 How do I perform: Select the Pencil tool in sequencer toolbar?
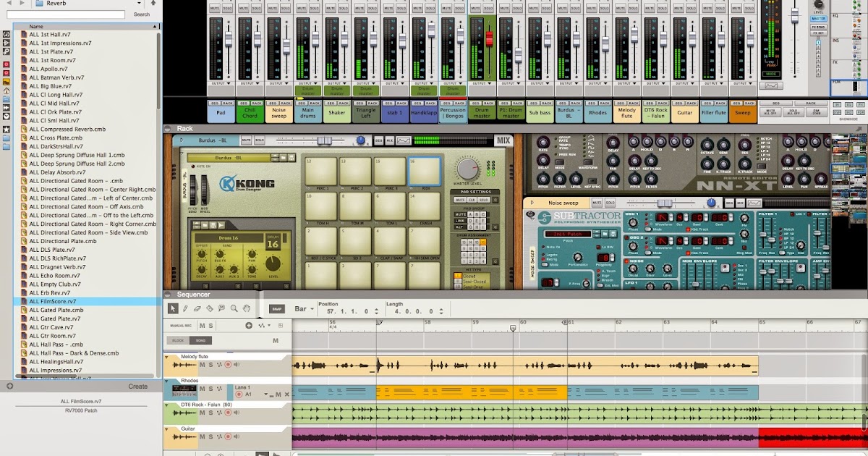point(185,308)
